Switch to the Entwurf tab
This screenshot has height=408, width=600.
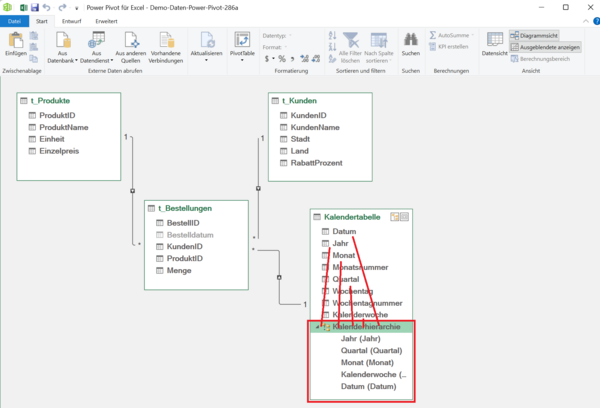72,20
